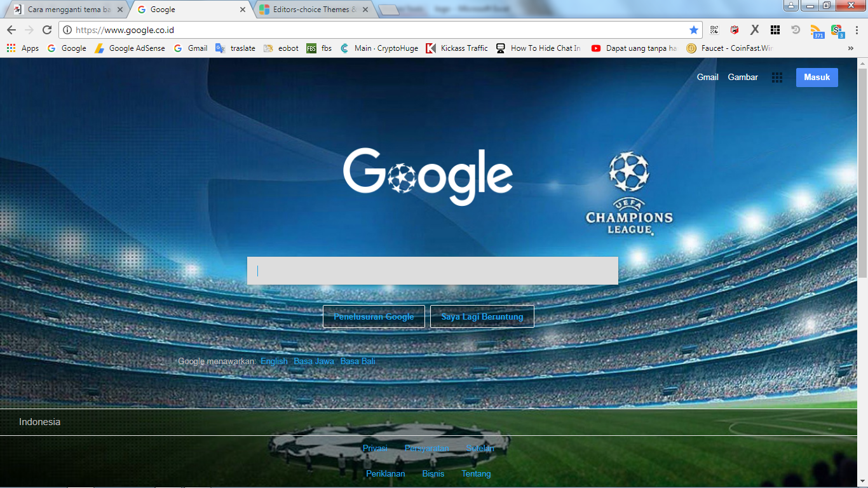The height and width of the screenshot is (488, 868).
Task: Open the How To Hide Chat bookmark
Action: pyautogui.click(x=538, y=48)
